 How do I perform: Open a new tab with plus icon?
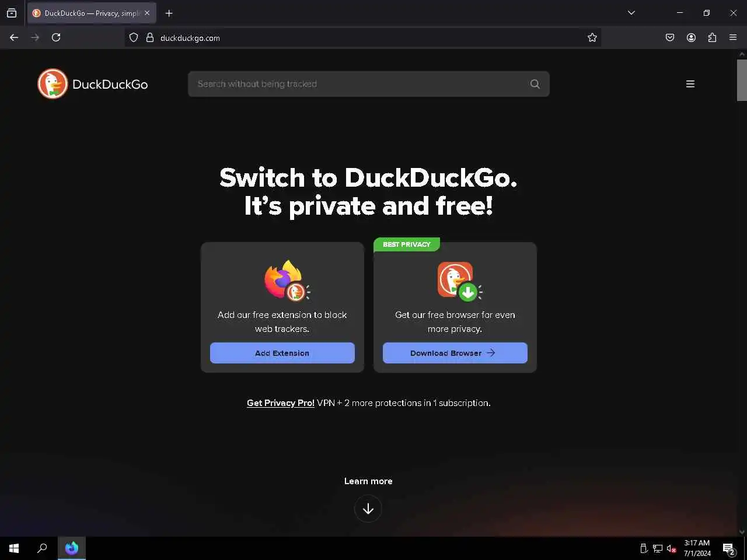(x=169, y=13)
